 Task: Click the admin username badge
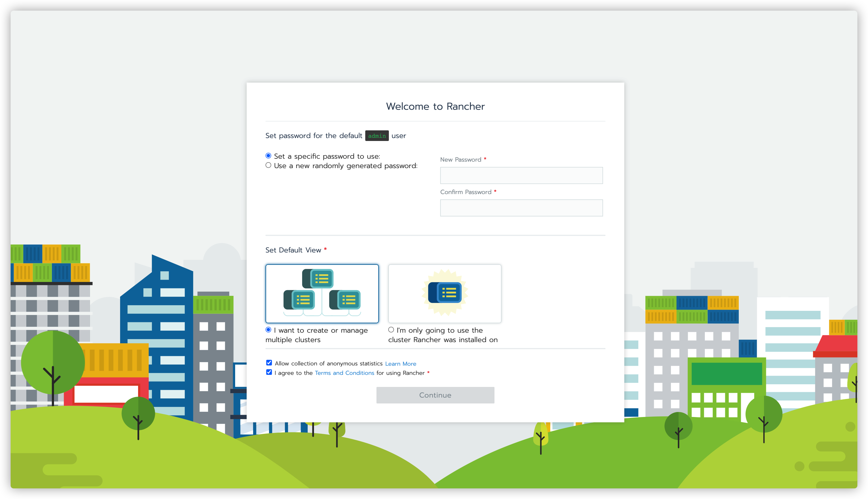coord(377,136)
